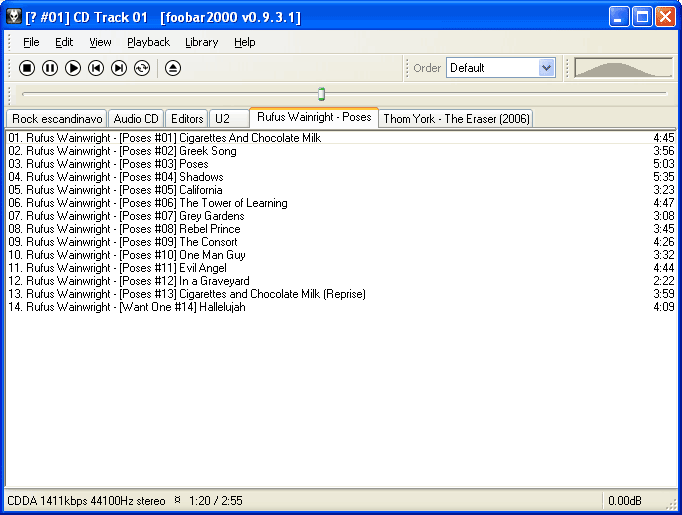
Task: Click the Play button
Action: (x=73, y=68)
